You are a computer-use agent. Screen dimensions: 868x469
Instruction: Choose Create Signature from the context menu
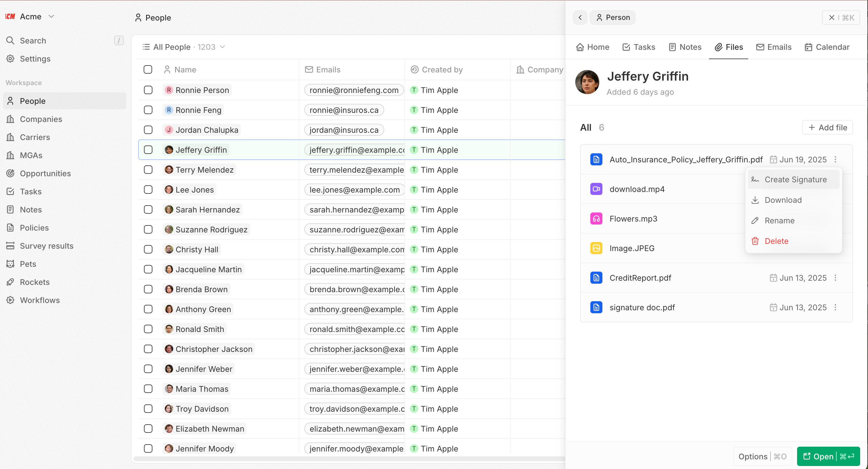795,180
